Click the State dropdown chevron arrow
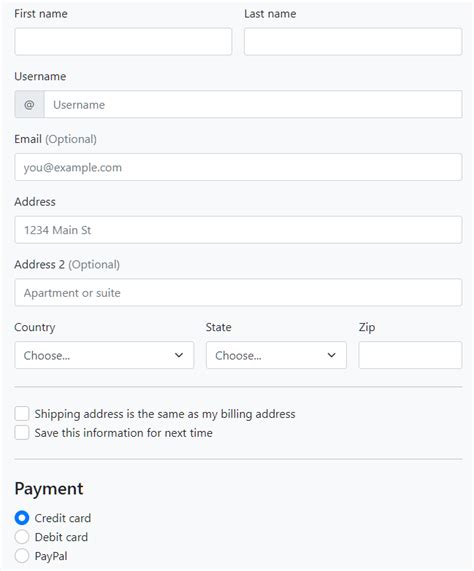The height and width of the screenshot is (571, 474). point(331,355)
